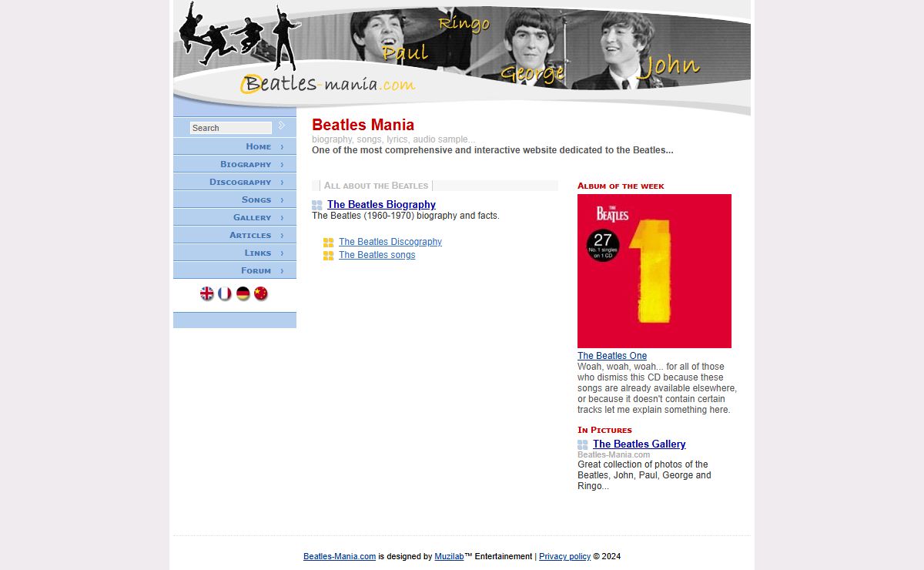Viewport: 924px width, 570px height.
Task: Click the icon beside The Beatles Biography
Action: pos(317,205)
